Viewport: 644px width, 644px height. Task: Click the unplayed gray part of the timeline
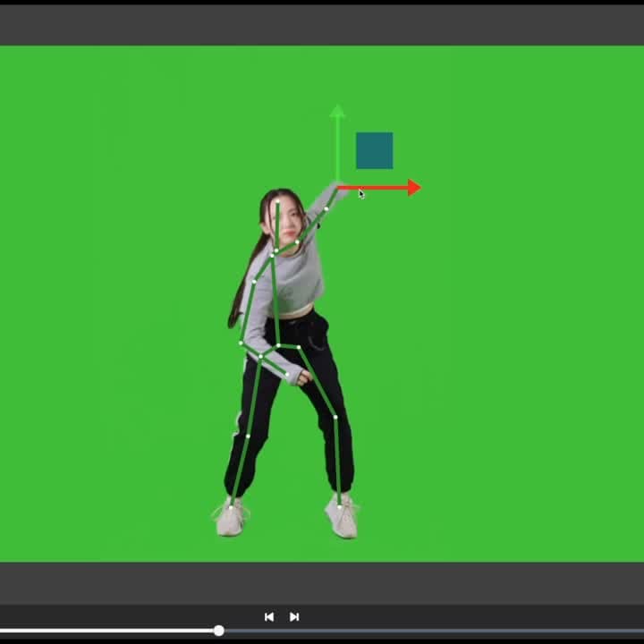click(x=429, y=631)
